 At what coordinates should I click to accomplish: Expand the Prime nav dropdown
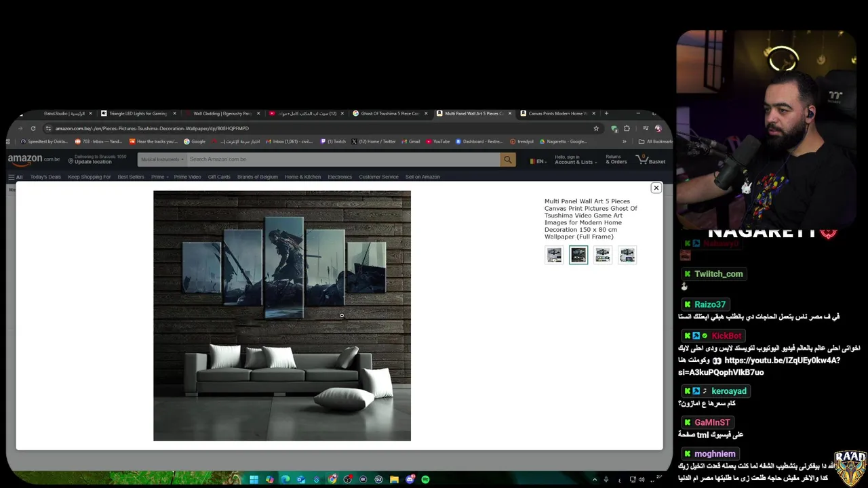tap(159, 177)
